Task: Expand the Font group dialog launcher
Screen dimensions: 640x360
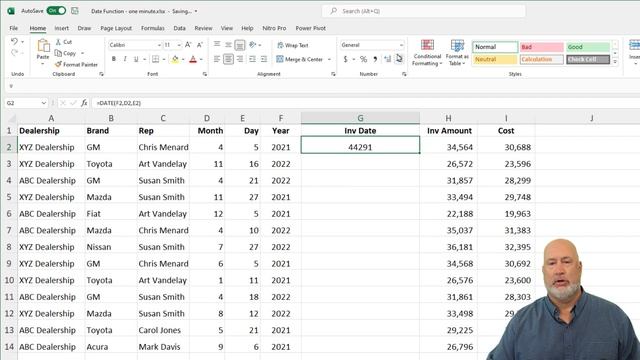Action: (x=205, y=74)
